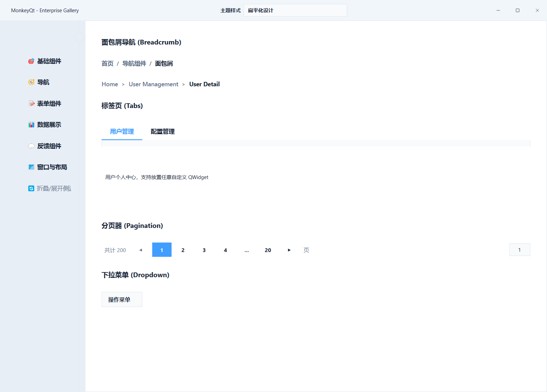547x392 pixels.
Task: Click the 下拉菜单 (Dropdown) heading
Action: click(135, 275)
